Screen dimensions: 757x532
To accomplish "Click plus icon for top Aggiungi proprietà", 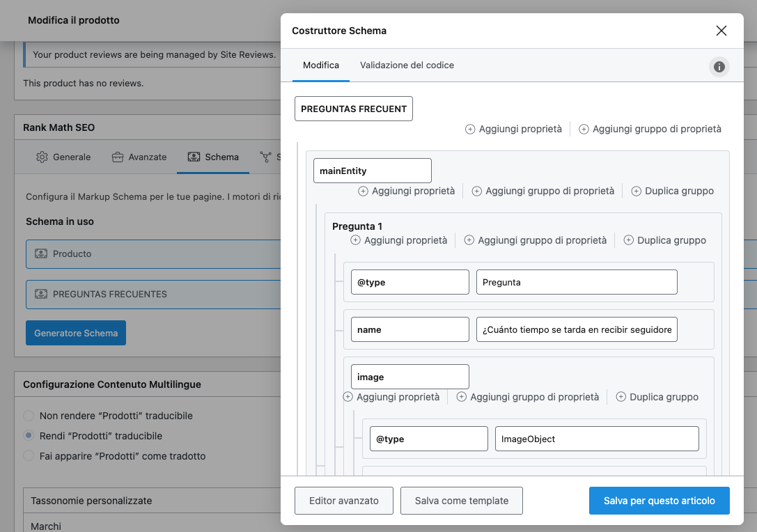I will (470, 129).
